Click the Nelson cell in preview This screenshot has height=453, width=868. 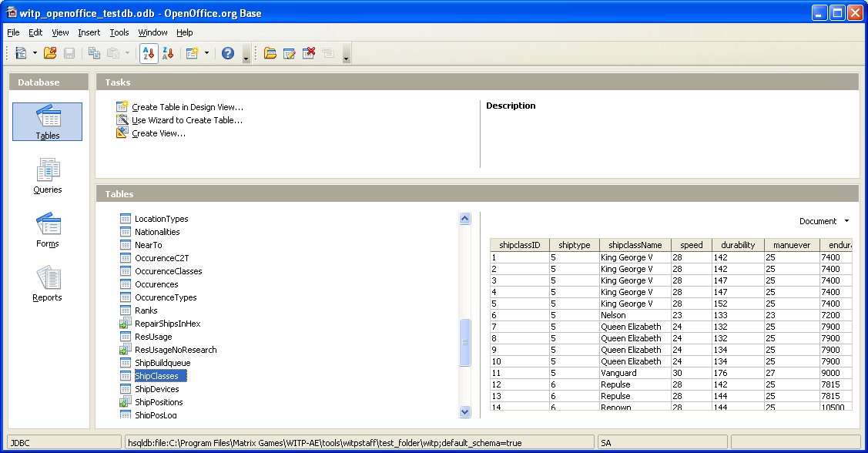tap(635, 315)
